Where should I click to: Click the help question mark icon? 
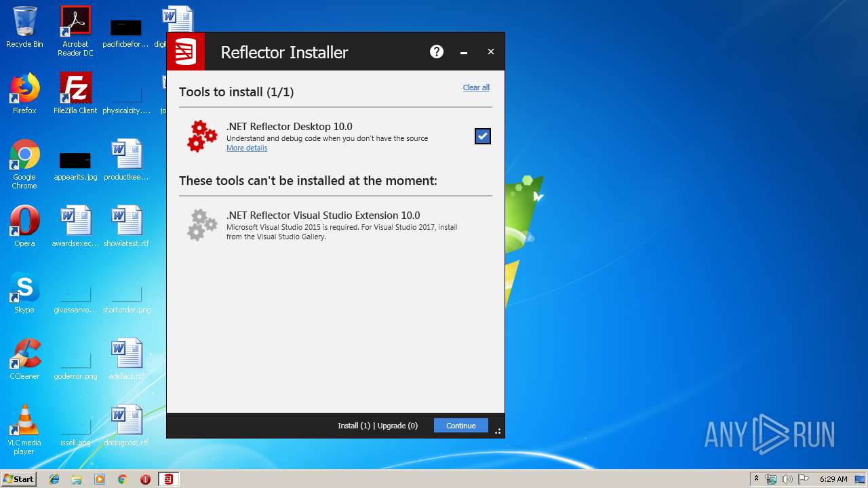point(437,52)
